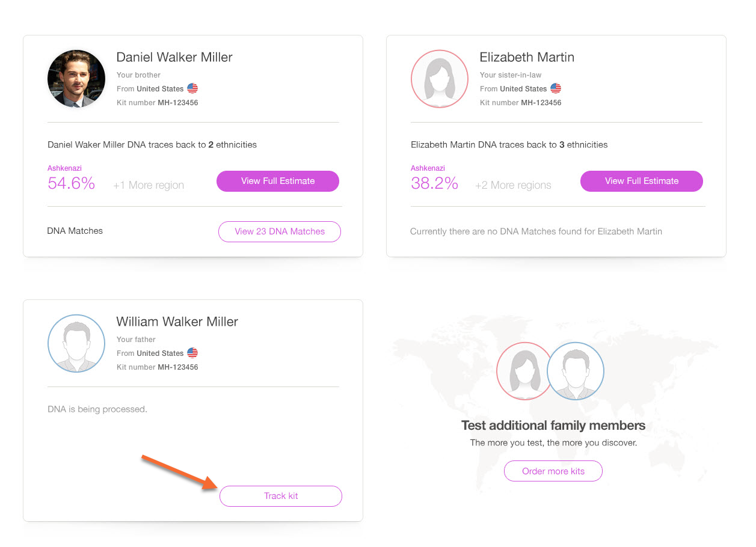
Task: Click Elizabeth Martin's female avatar icon
Action: tap(440, 79)
